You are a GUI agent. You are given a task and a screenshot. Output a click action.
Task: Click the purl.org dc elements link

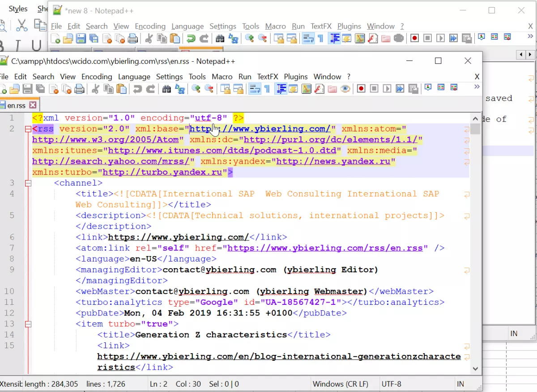click(x=331, y=140)
